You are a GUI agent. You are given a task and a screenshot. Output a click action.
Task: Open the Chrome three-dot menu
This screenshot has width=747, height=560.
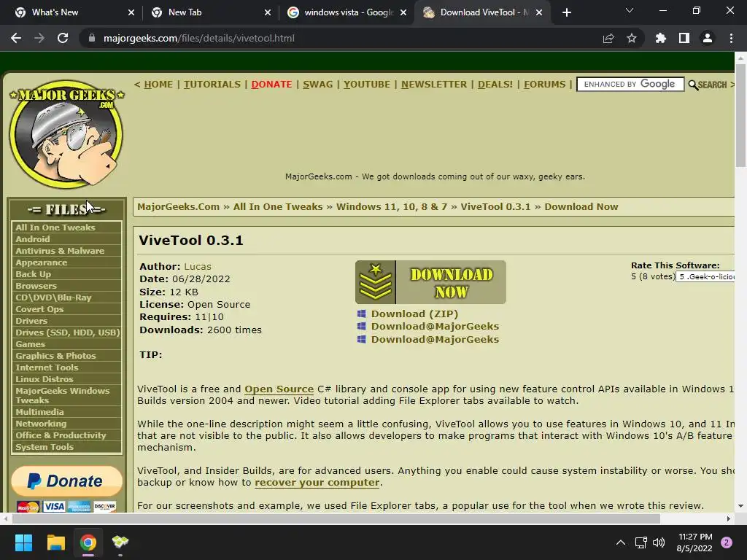coord(731,38)
